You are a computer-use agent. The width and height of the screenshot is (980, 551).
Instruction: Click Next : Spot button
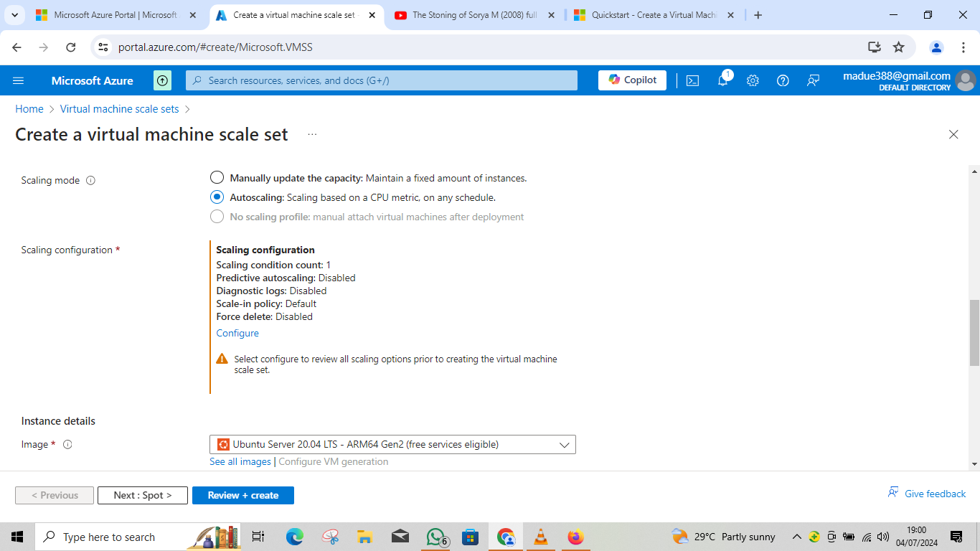point(143,496)
